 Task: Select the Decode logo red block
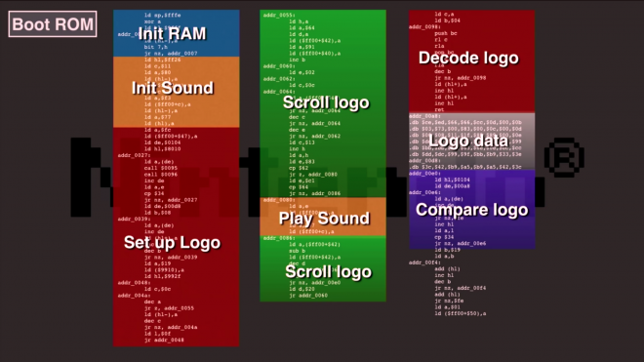pos(472,60)
